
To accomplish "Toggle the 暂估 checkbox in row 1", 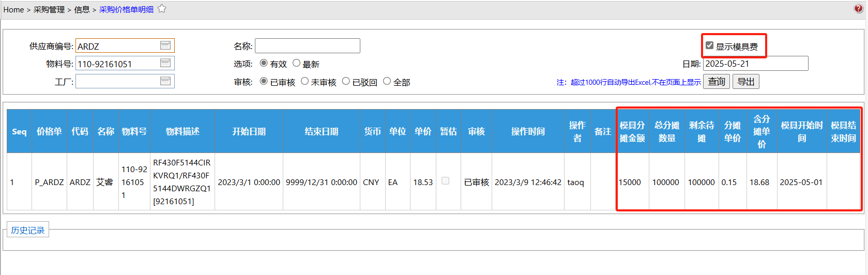I will 445,181.
